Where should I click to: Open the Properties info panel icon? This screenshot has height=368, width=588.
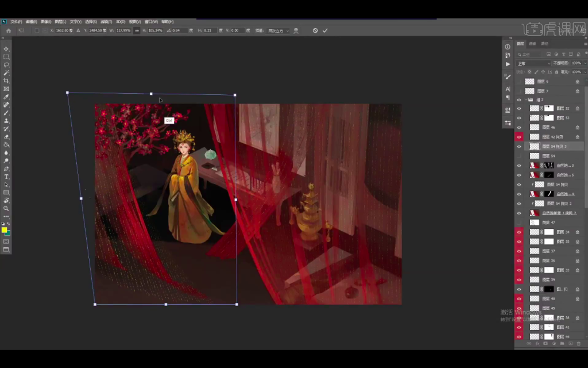508,47
